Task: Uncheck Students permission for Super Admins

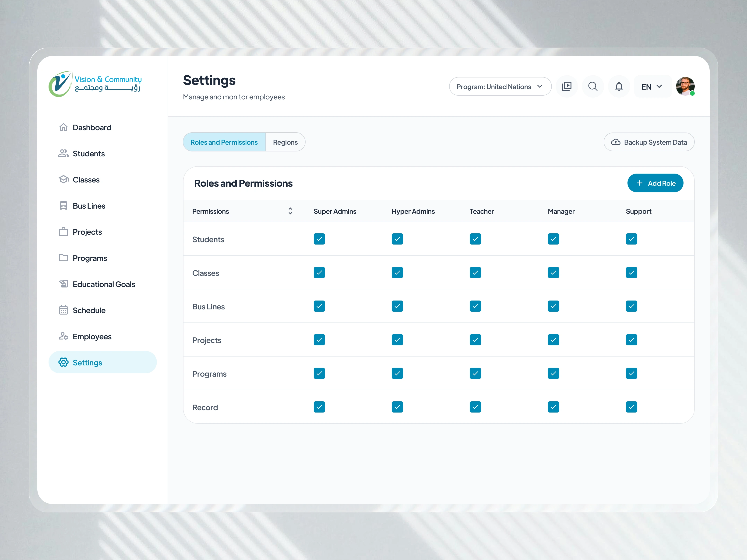Action: pos(319,239)
